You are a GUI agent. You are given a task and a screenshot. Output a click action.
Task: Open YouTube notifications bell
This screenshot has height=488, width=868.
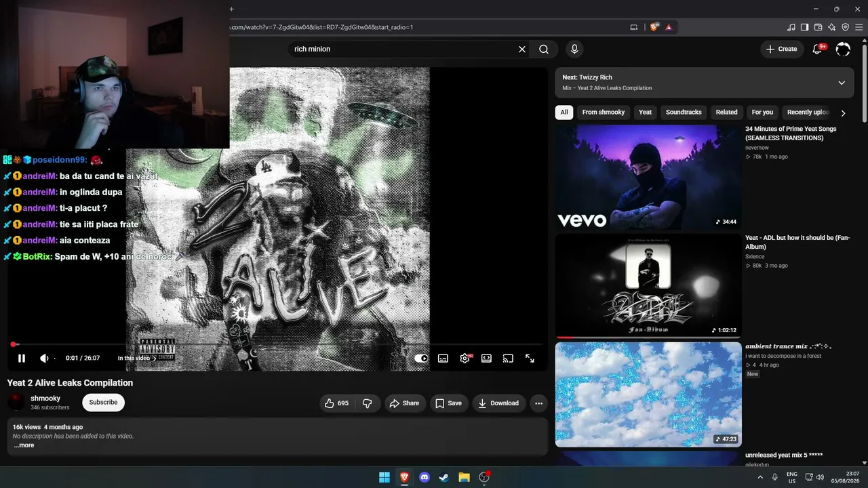(x=817, y=49)
